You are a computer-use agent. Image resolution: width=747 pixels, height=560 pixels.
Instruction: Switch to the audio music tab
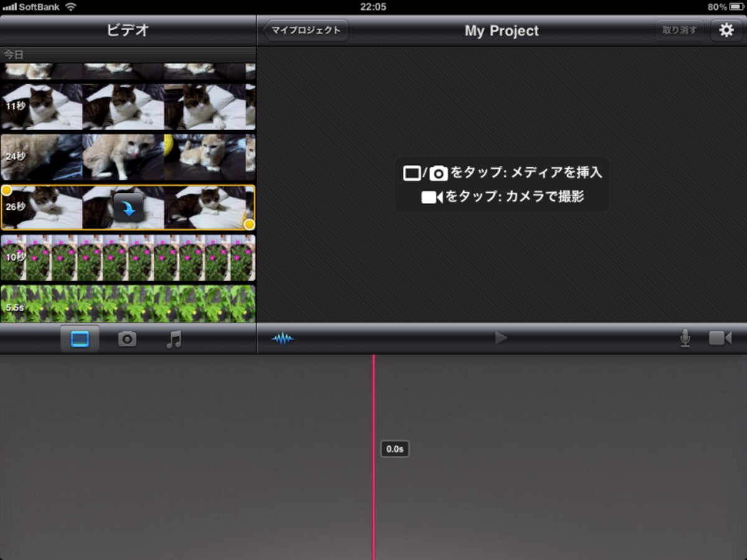click(174, 338)
